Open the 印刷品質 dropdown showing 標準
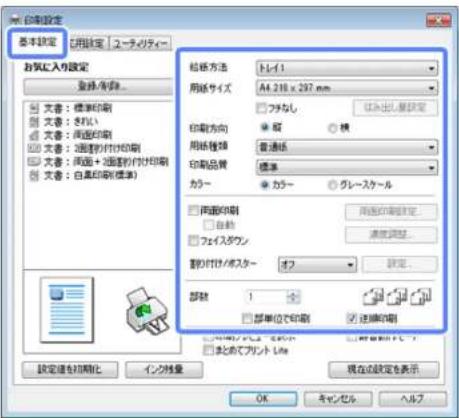 pyautogui.click(x=347, y=167)
